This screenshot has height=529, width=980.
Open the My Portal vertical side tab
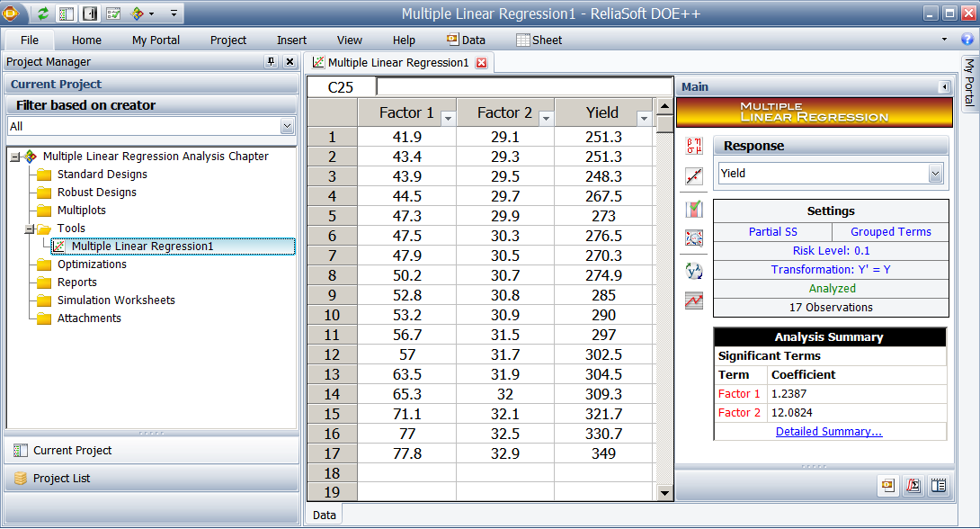(968, 82)
